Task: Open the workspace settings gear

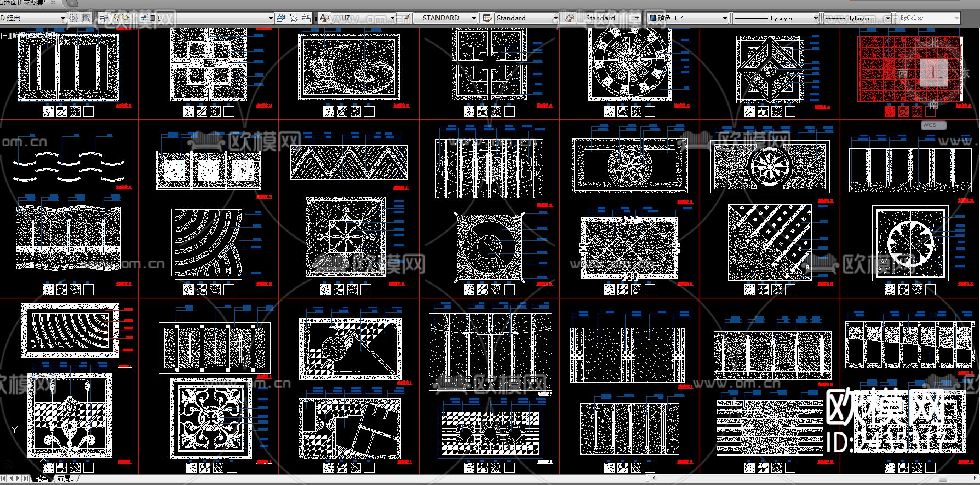Action: click(73, 18)
